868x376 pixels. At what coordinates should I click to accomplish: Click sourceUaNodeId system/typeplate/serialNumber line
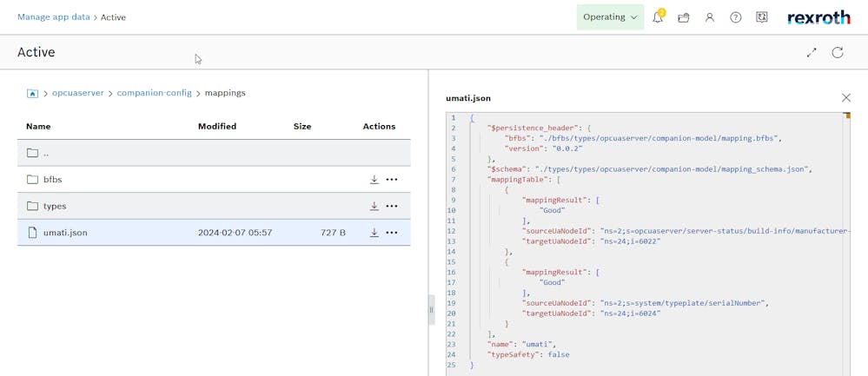646,303
